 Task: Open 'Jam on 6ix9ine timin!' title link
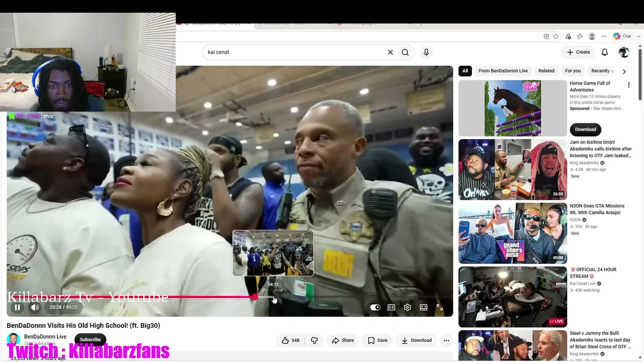(x=601, y=149)
